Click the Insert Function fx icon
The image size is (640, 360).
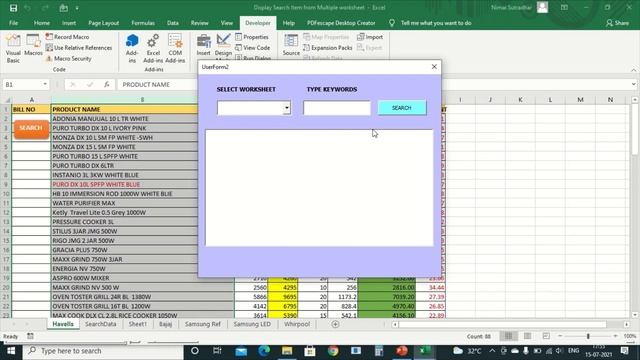pyautogui.click(x=107, y=84)
